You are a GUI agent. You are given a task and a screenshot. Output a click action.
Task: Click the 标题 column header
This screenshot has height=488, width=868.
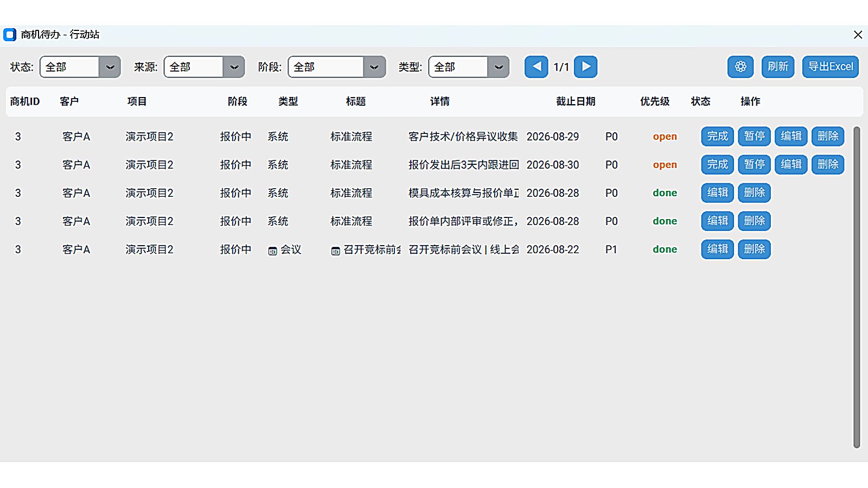click(356, 101)
